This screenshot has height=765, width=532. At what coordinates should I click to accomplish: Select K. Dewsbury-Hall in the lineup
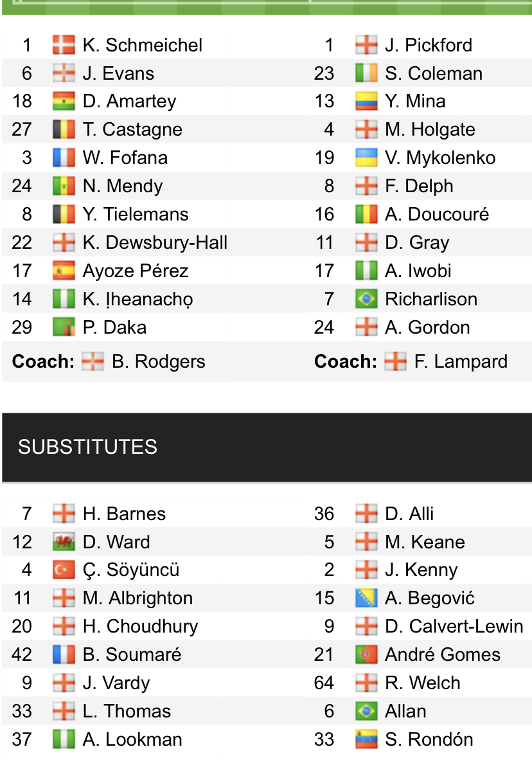[155, 242]
